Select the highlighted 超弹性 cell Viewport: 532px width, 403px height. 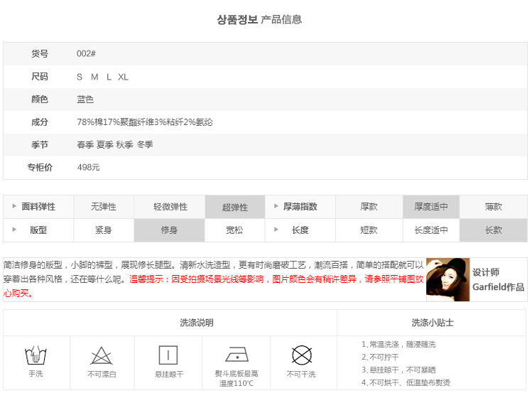point(235,207)
